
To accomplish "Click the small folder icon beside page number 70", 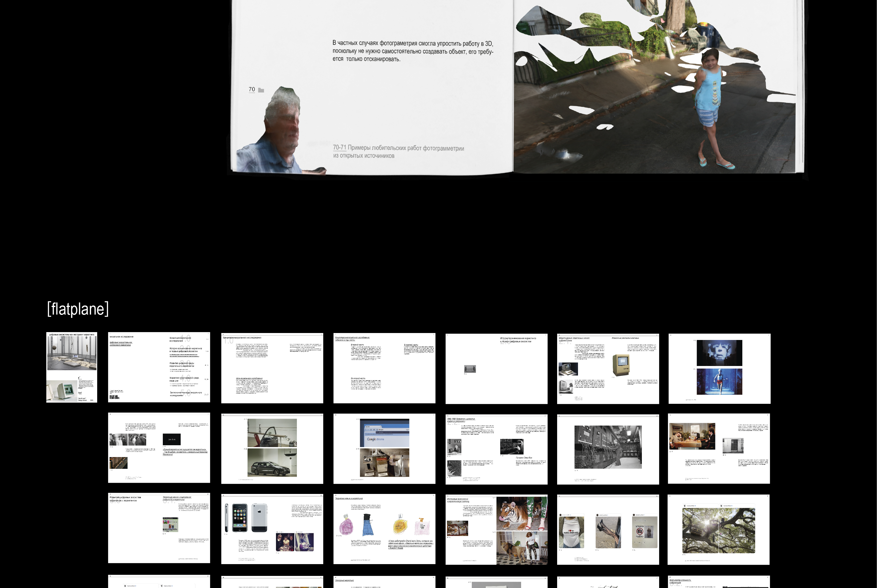I will pos(261,90).
